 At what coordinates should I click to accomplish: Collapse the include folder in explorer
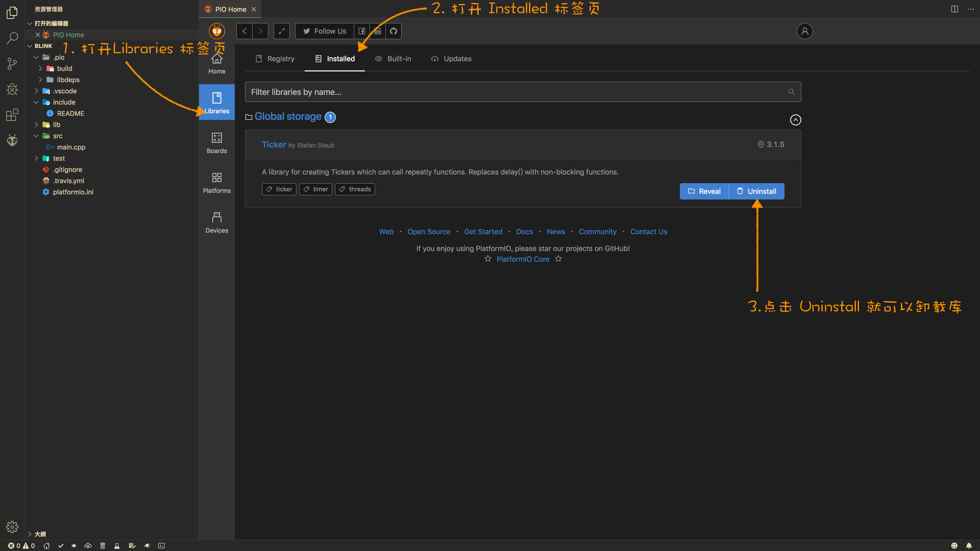tap(36, 102)
